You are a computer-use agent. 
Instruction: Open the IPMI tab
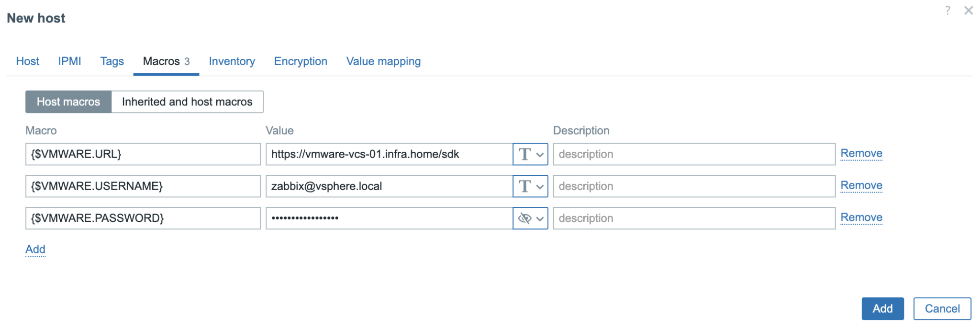pos(69,61)
